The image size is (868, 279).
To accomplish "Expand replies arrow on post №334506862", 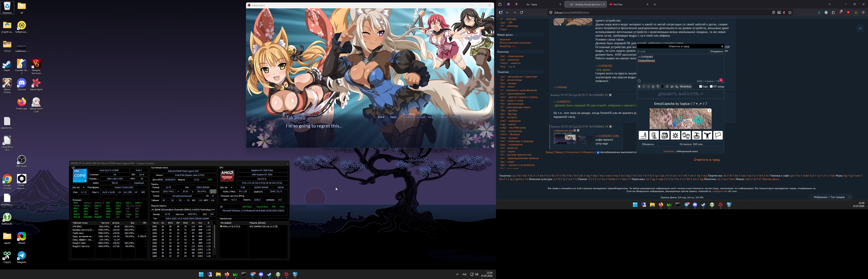I will tap(611, 127).
